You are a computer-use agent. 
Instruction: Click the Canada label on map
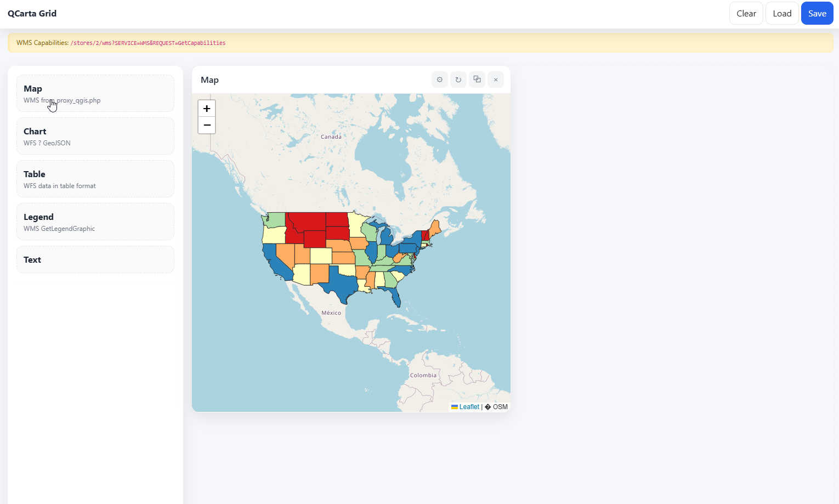[x=331, y=137]
